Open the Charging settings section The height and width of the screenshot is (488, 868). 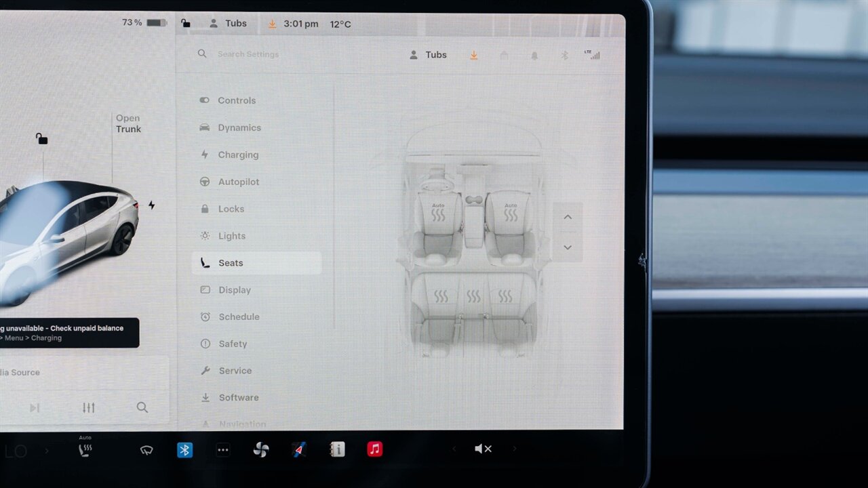click(x=238, y=155)
